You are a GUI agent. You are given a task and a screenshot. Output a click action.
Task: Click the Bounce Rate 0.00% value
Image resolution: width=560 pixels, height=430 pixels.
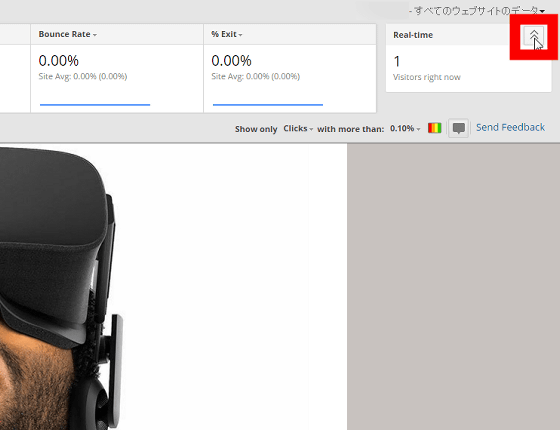59,61
